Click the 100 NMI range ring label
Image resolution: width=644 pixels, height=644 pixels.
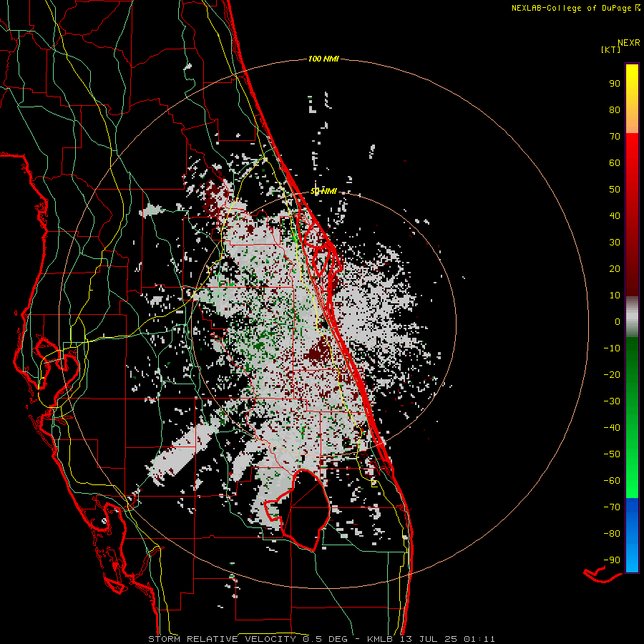(323, 59)
